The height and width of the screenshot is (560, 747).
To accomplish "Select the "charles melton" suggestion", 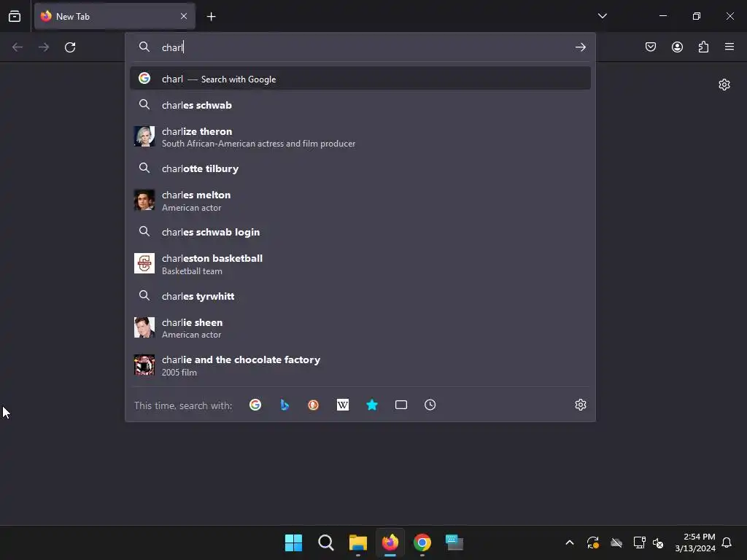I will click(x=360, y=201).
